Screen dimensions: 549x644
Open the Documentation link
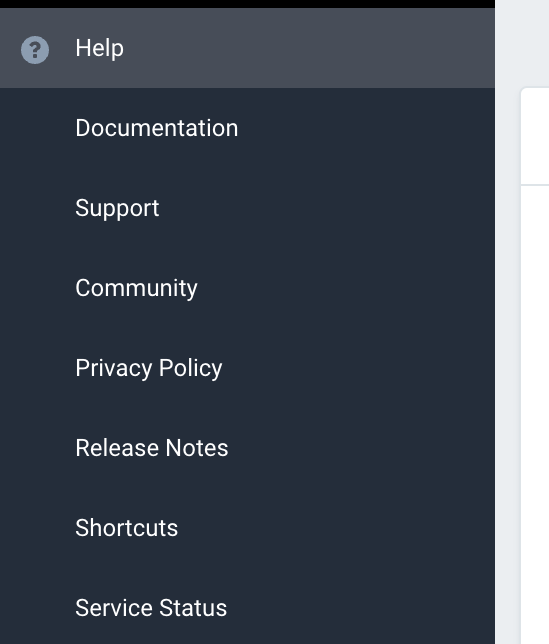coord(156,128)
